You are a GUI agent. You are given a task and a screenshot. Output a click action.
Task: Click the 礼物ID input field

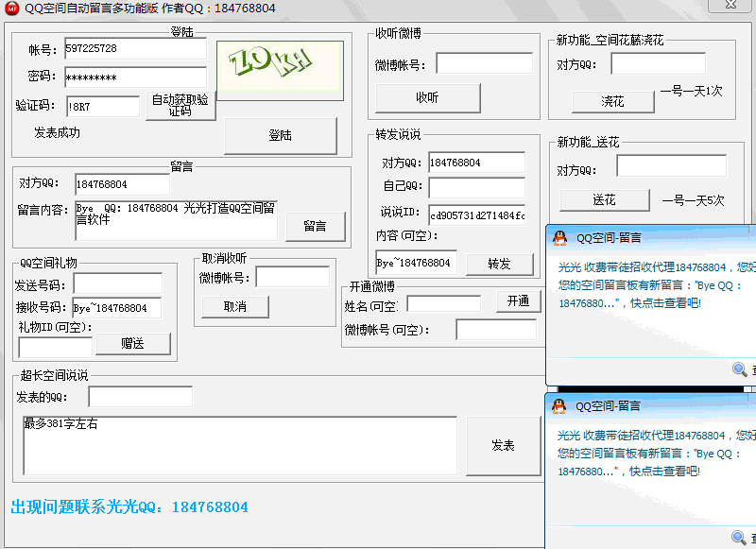tap(55, 347)
